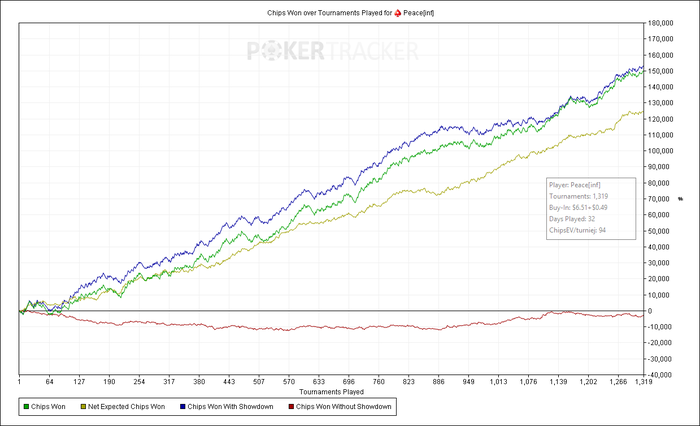Click the green Chips Won legend swatch
This screenshot has width=700, height=426.
pyautogui.click(x=26, y=407)
